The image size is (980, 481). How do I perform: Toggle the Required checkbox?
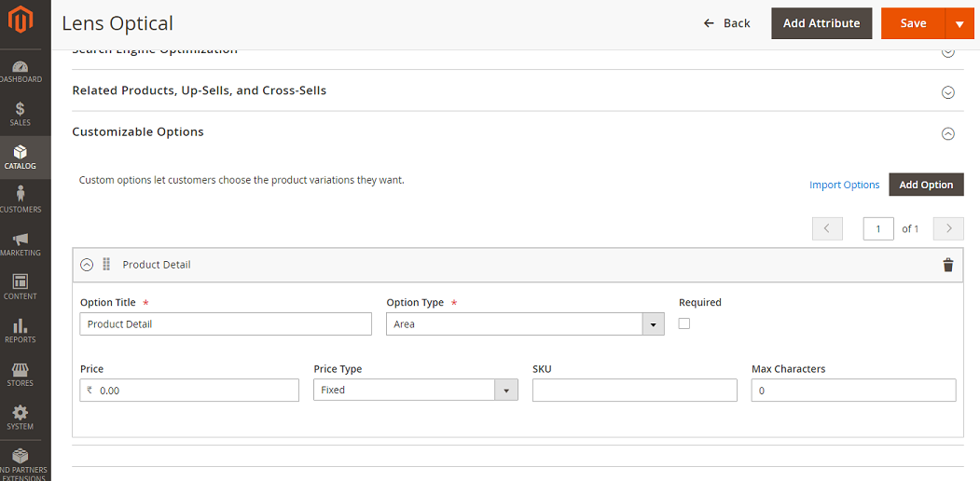(x=684, y=323)
